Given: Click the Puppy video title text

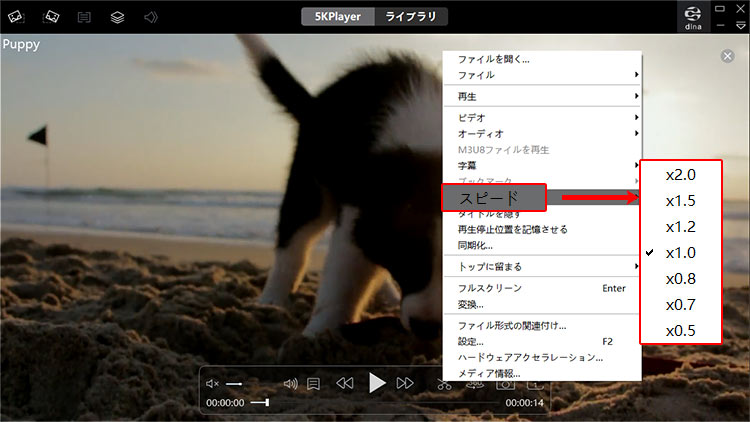Looking at the screenshot, I should coord(21,45).
